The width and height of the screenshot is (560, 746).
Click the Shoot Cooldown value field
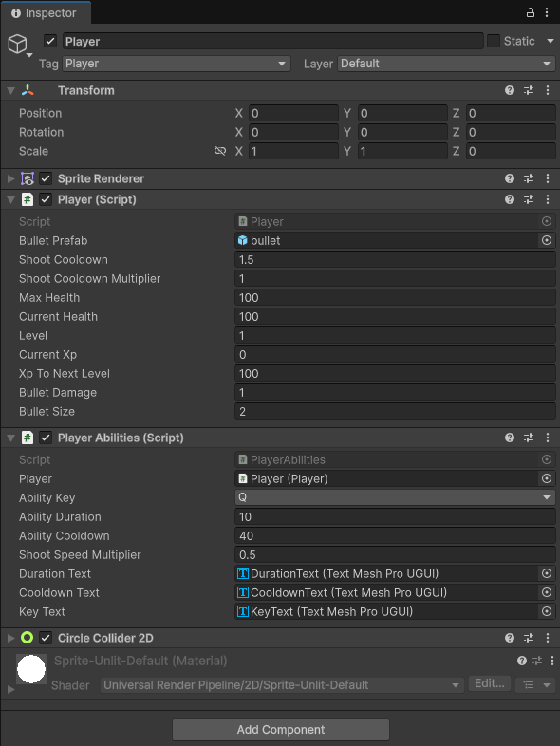pyautogui.click(x=395, y=260)
